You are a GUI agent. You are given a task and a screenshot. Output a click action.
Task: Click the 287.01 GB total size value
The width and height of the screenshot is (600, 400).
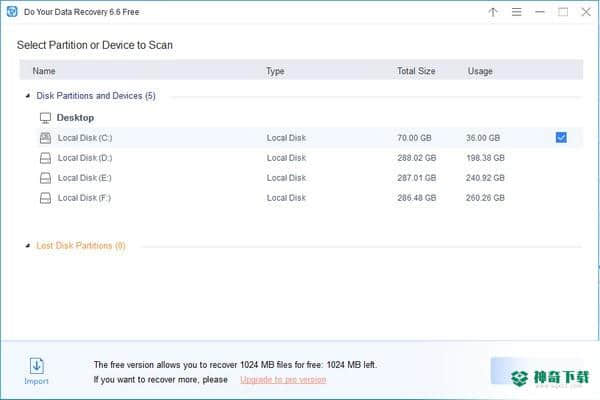[417, 178]
